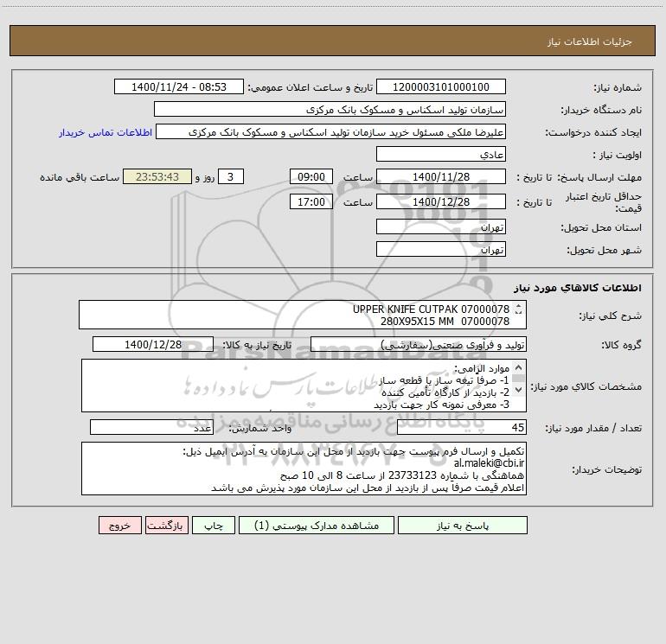Viewport: 666px width, 644px height.
Task: Click response deadline date 1400/11/28
Action: click(441, 176)
